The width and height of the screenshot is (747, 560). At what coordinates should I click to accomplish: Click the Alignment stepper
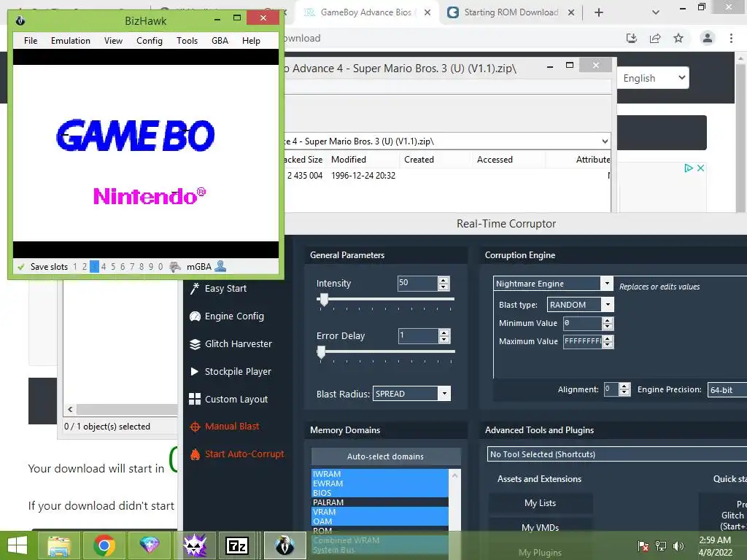624,389
